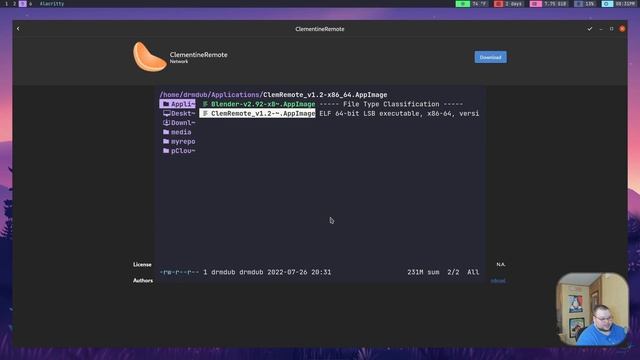Click the monitor icon beside Deskt~
The image size is (640, 360).
coord(167,113)
